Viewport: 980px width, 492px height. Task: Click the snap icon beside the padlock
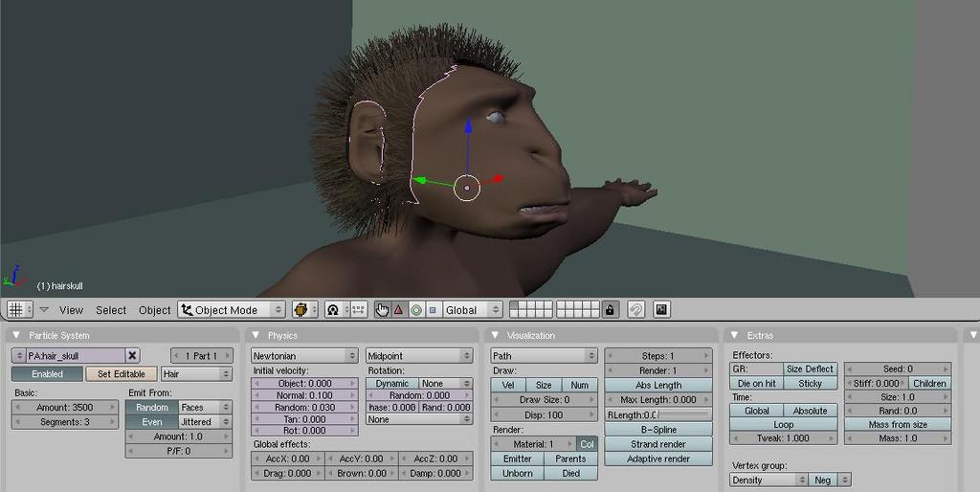(x=635, y=309)
